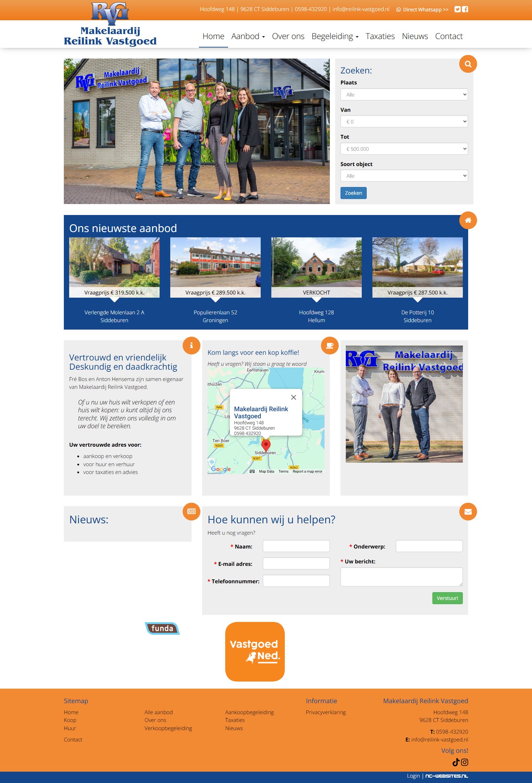The image size is (532, 783).
Task: Focus the Naam input field
Action: pos(296,546)
